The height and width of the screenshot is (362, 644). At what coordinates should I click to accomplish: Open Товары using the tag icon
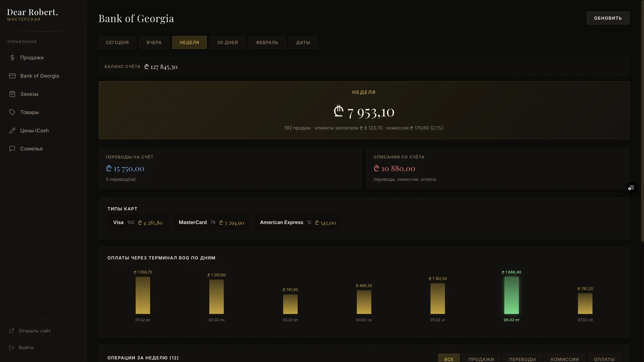[x=12, y=112]
